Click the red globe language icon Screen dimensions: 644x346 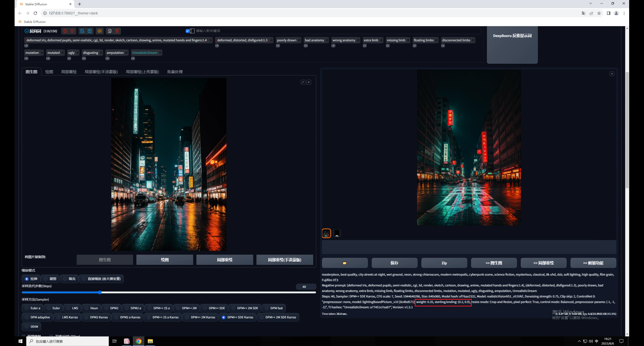tap(65, 31)
